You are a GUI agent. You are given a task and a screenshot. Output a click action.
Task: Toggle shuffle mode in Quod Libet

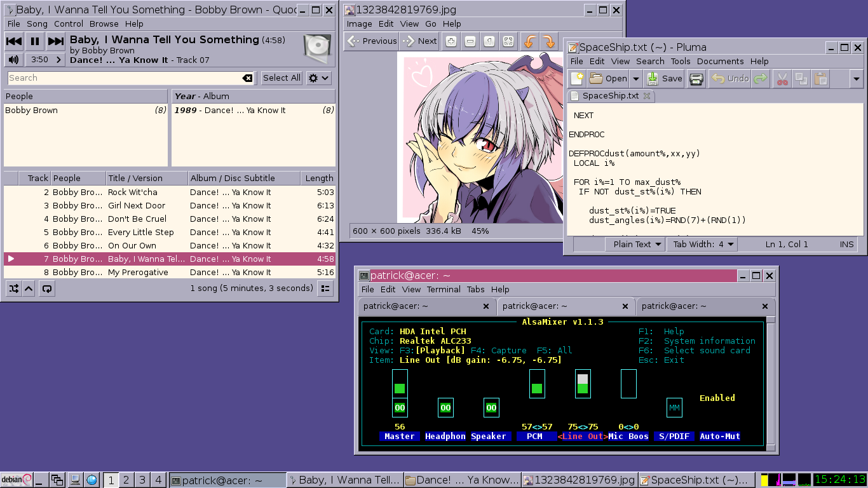click(13, 288)
